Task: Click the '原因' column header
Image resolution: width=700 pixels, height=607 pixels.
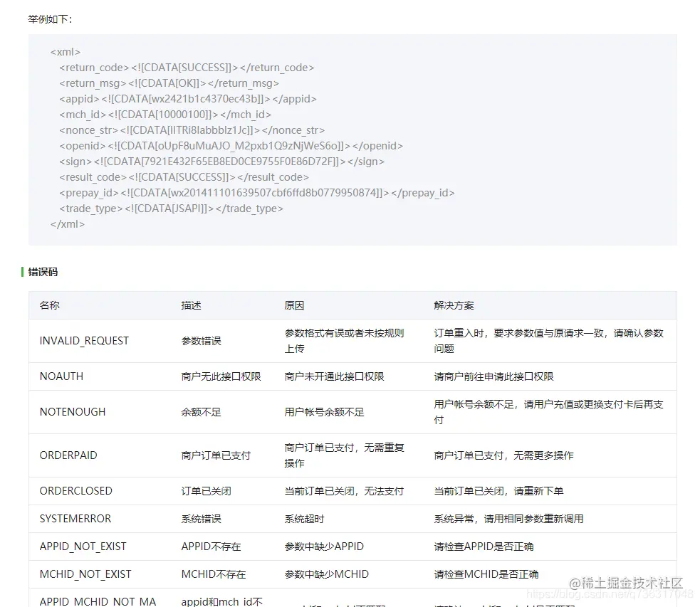Action: [294, 305]
